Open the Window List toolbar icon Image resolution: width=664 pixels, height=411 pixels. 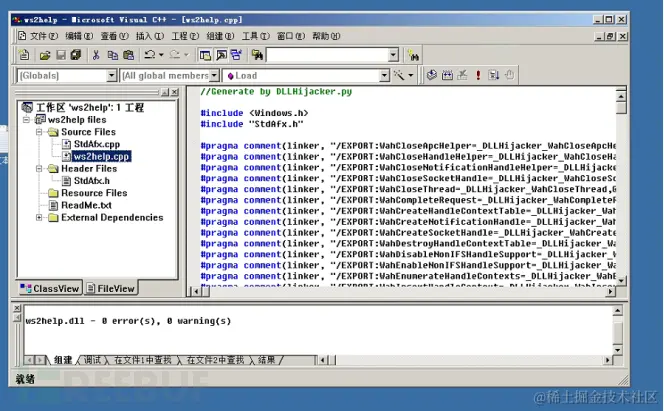click(x=236, y=55)
